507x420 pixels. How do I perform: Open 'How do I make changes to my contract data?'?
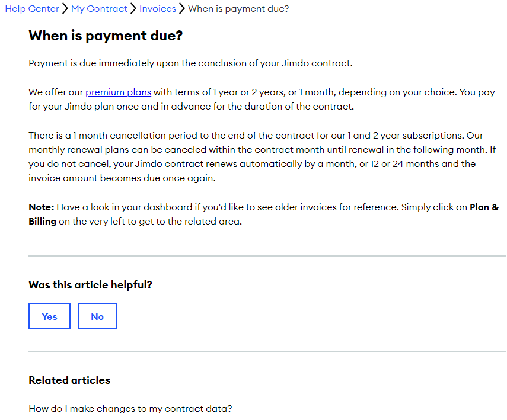[x=130, y=409]
